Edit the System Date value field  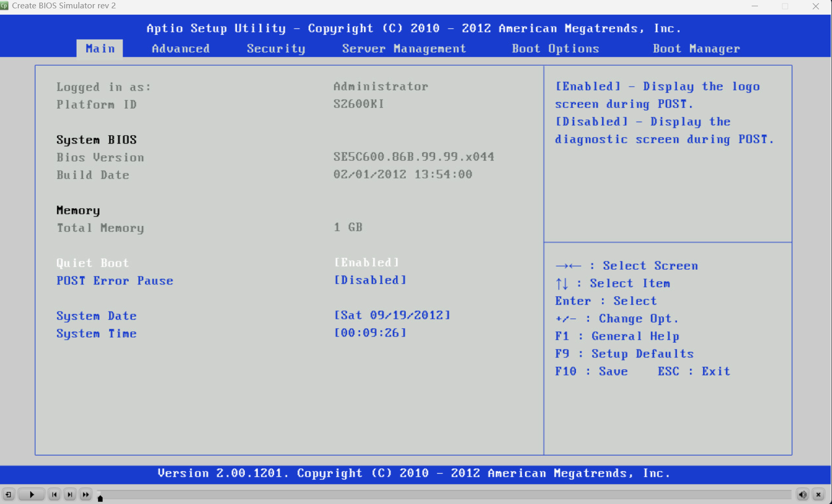[392, 315]
